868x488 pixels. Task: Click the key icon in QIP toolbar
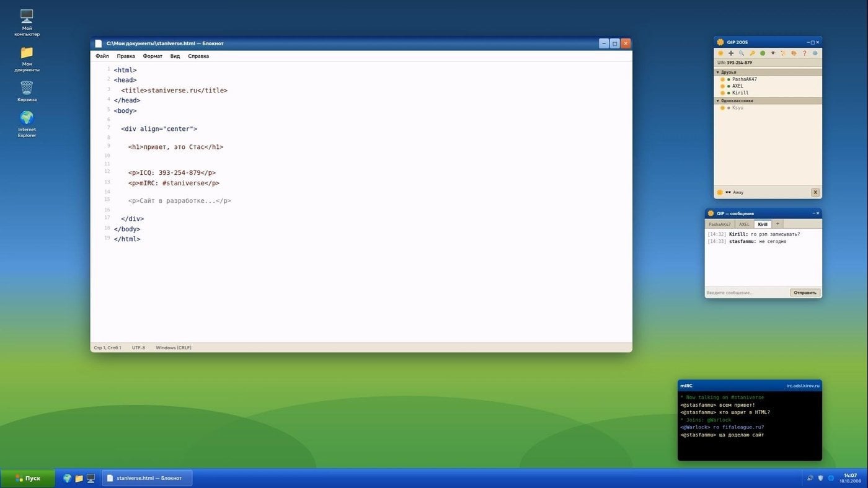coord(751,53)
